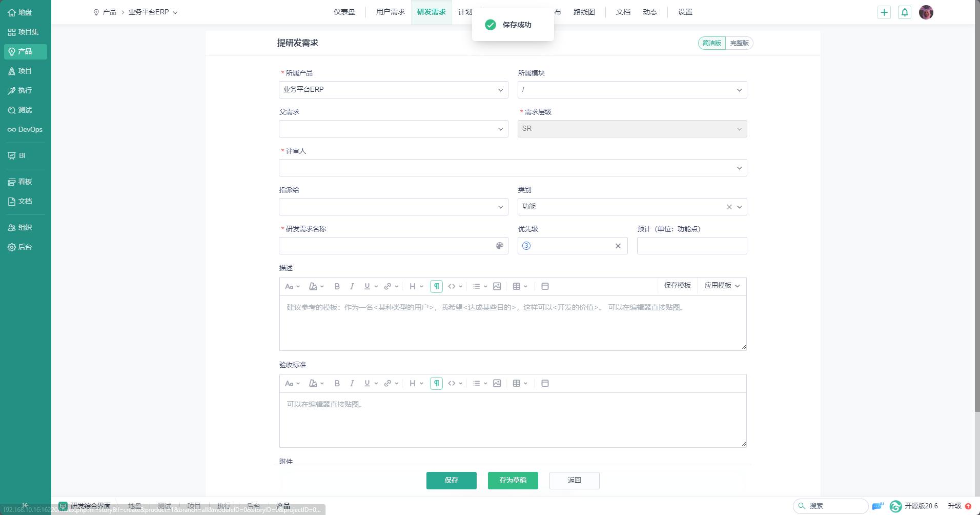Click the green plus quick-create icon
Screen dimensions: 980x515
(x=884, y=12)
